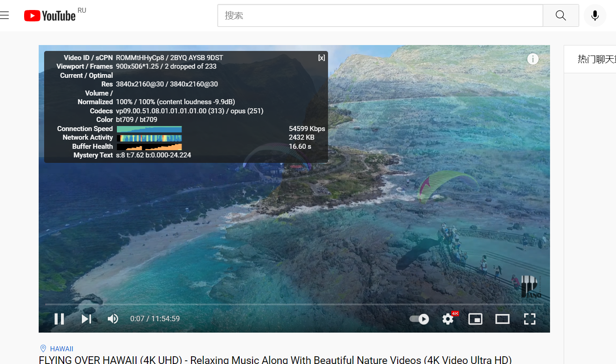Open the 4K settings gear
This screenshot has height=364, width=616.
pyautogui.click(x=449, y=318)
